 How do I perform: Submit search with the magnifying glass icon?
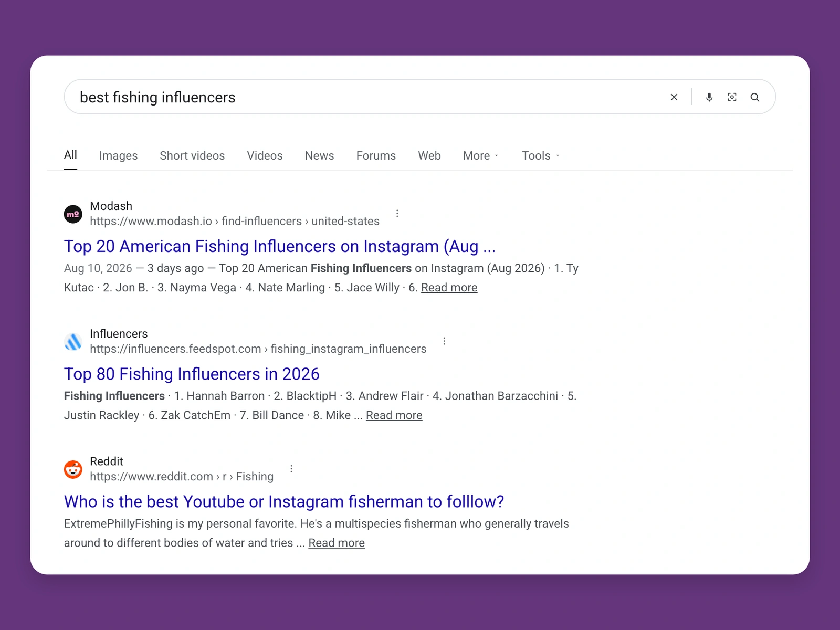click(755, 97)
